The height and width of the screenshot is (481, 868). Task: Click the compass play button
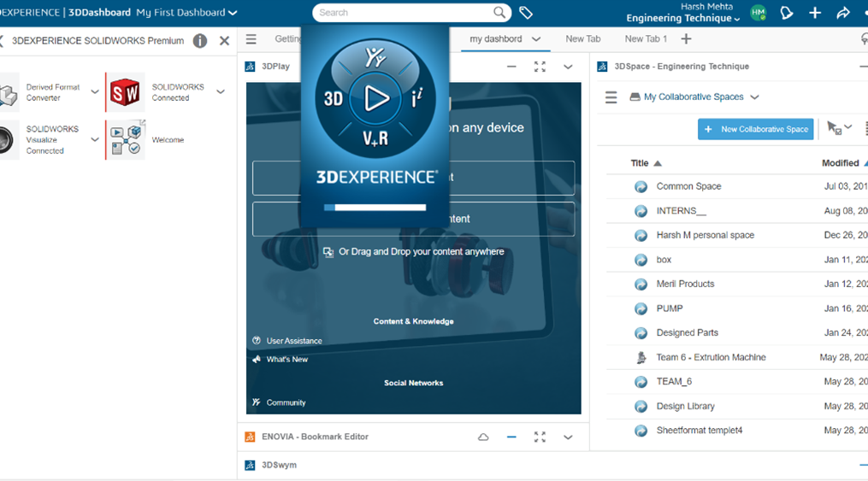[x=375, y=98]
